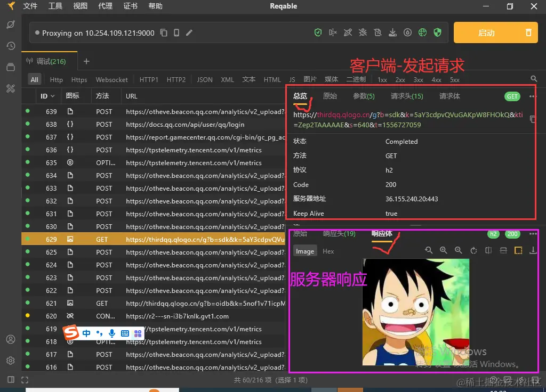This screenshot has height=392, width=546.
Task: Select the Hex view button
Action: click(328, 251)
